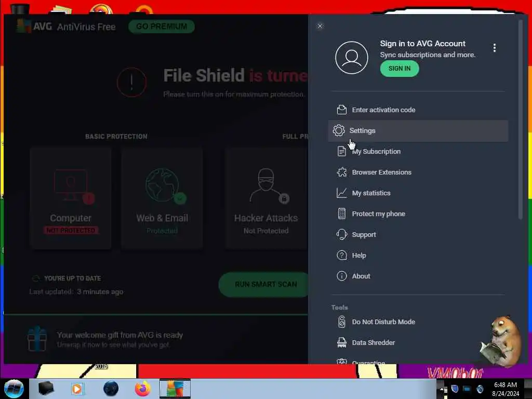Click the File Shield red warning icon
532x399 pixels.
click(x=131, y=82)
